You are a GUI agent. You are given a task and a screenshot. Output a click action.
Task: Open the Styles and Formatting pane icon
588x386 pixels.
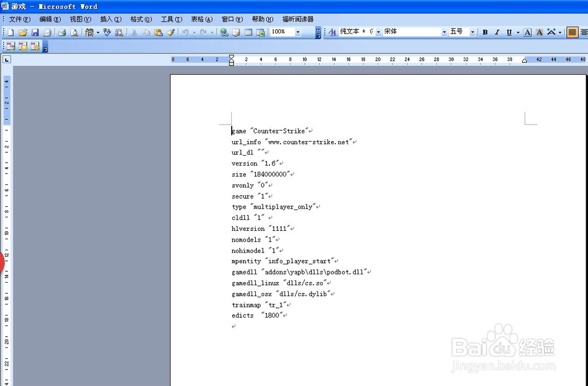pyautogui.click(x=332, y=32)
